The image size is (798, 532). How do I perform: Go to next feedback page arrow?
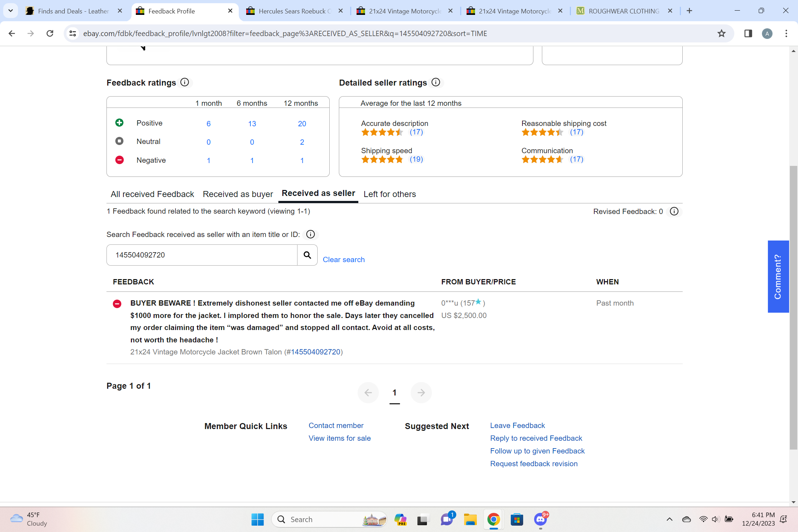coord(421,393)
